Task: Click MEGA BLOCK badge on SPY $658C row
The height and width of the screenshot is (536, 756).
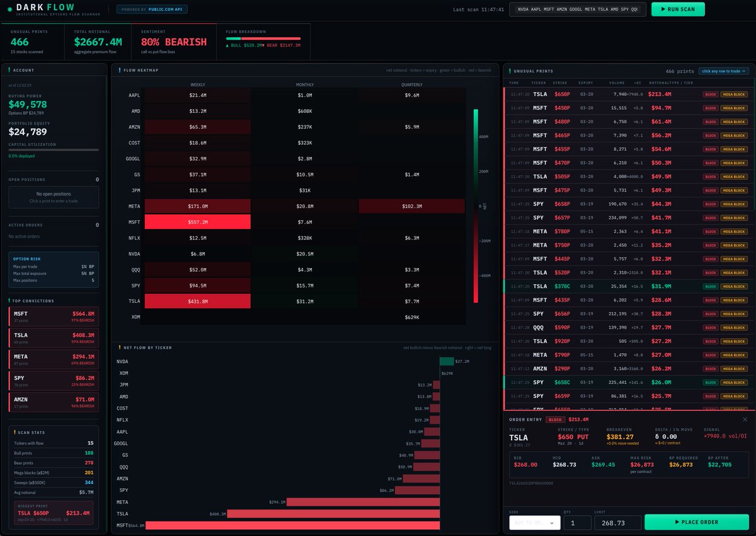Action: (x=734, y=382)
